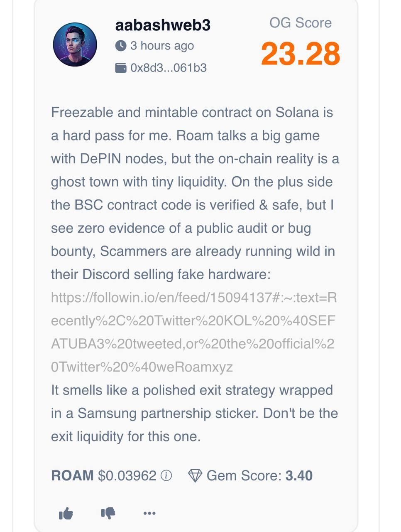Click the "3 hours ago" timestamp
The width and height of the screenshot is (401, 532).
click(x=162, y=46)
